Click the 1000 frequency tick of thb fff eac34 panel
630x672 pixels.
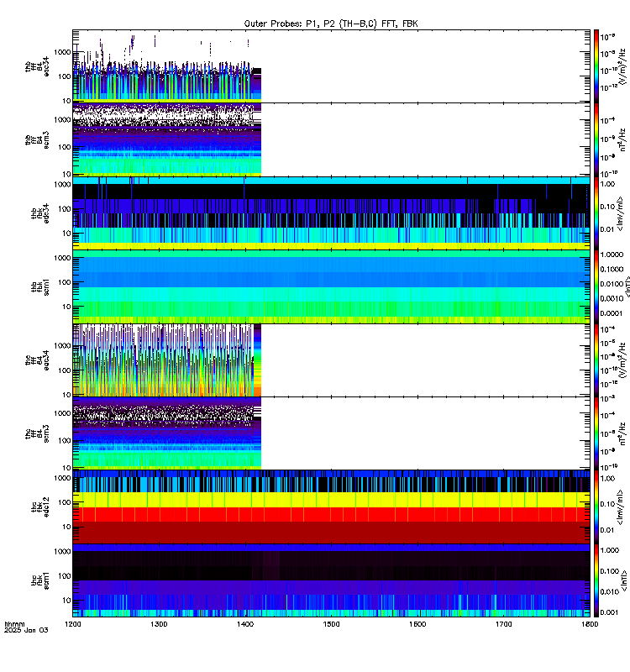[x=62, y=52]
